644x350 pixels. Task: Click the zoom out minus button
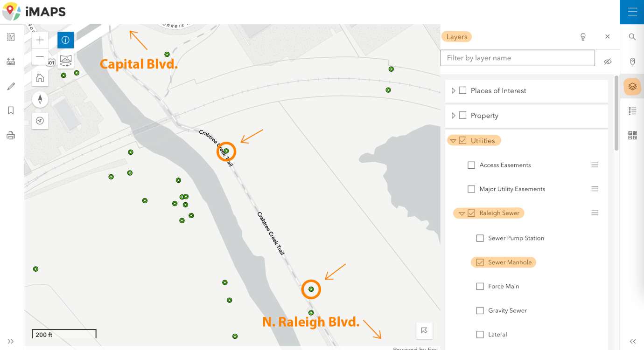40,57
